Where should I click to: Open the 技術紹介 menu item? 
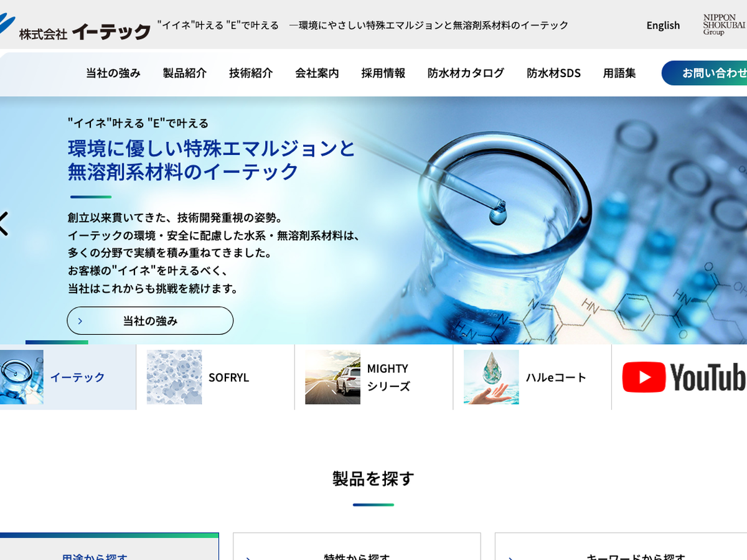pos(251,73)
